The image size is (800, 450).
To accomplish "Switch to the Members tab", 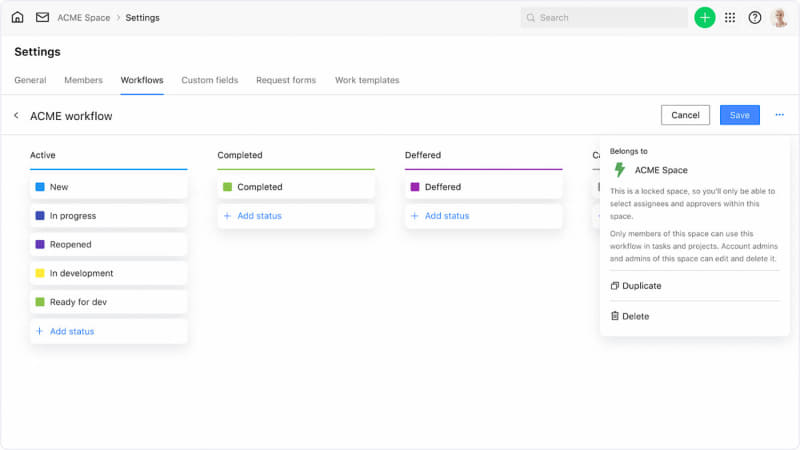I will pyautogui.click(x=83, y=80).
